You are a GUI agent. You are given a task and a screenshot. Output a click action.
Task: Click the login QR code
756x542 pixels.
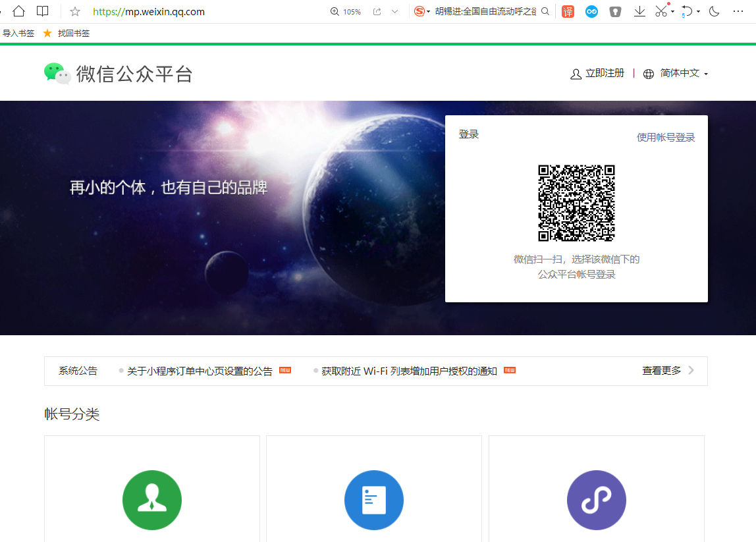click(576, 203)
